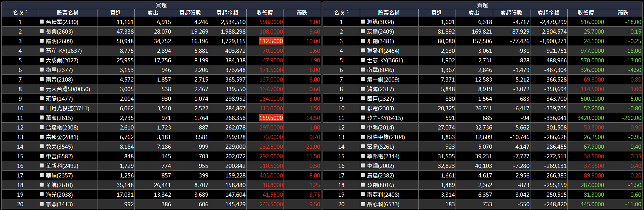Click the 買超金額 column header
The height and width of the screenshot is (210, 644).
point(227,13)
